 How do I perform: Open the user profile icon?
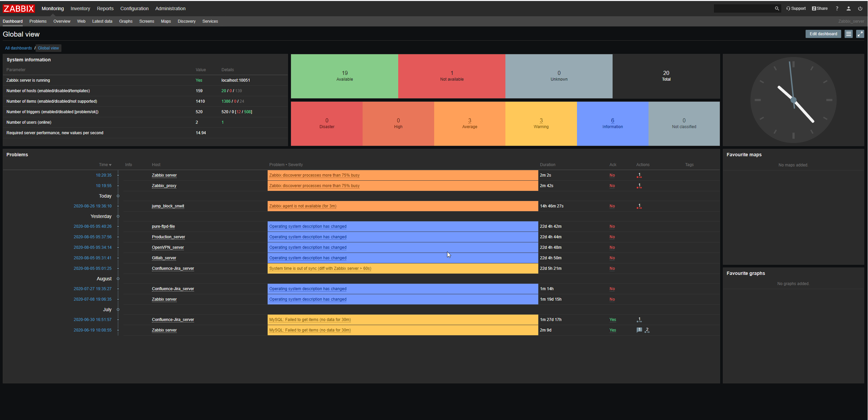pos(848,8)
